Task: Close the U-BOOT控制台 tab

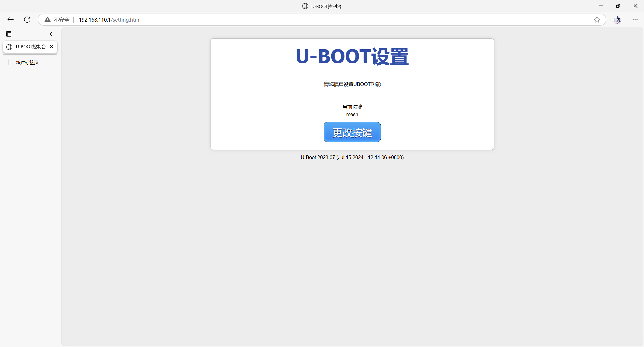Action: [52, 47]
